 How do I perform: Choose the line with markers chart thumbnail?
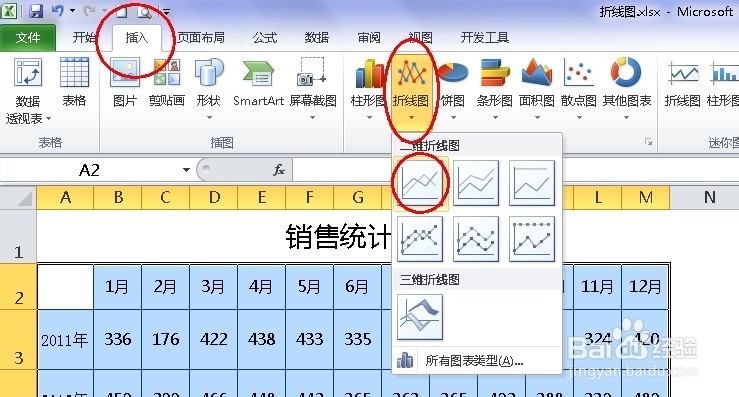tap(420, 239)
